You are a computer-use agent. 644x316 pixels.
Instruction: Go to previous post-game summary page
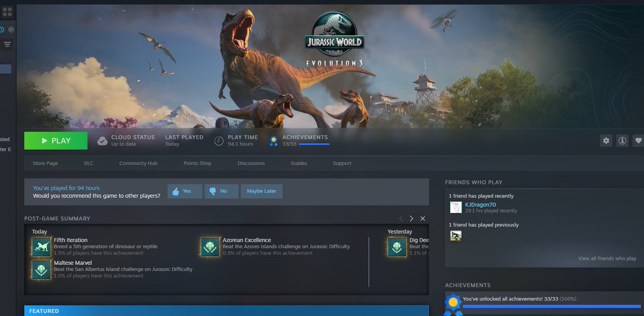click(400, 218)
